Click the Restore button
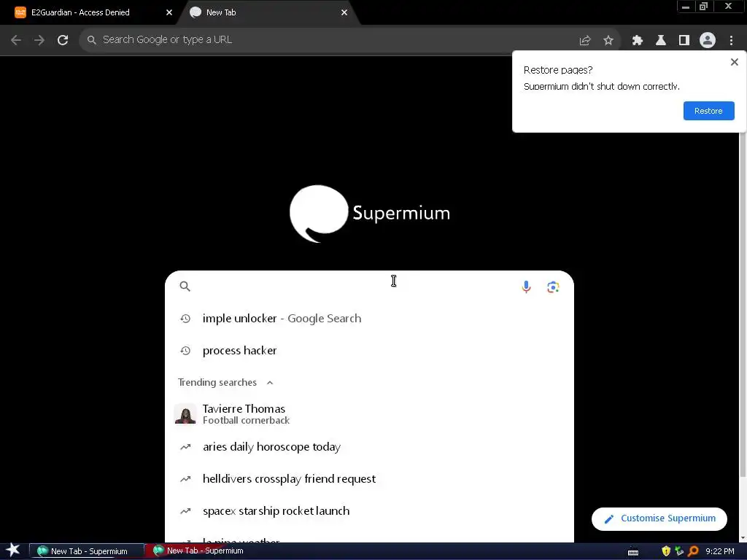Image resolution: width=747 pixels, height=560 pixels. click(708, 111)
